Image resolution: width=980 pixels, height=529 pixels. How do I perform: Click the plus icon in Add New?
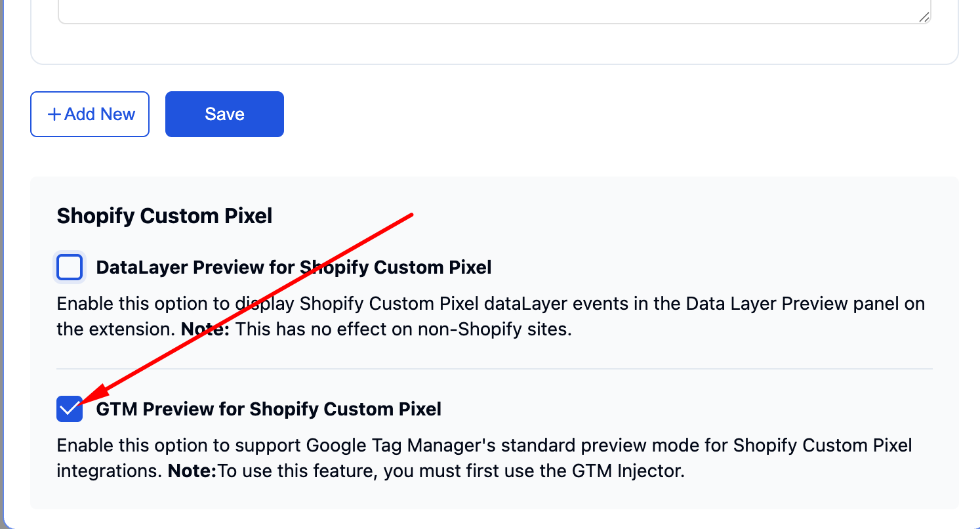click(x=54, y=114)
